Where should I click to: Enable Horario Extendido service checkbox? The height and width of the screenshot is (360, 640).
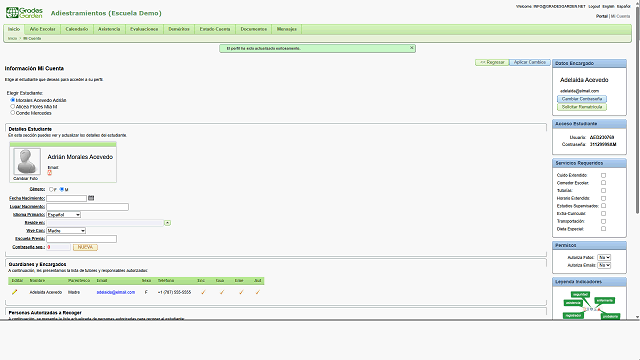(x=603, y=198)
